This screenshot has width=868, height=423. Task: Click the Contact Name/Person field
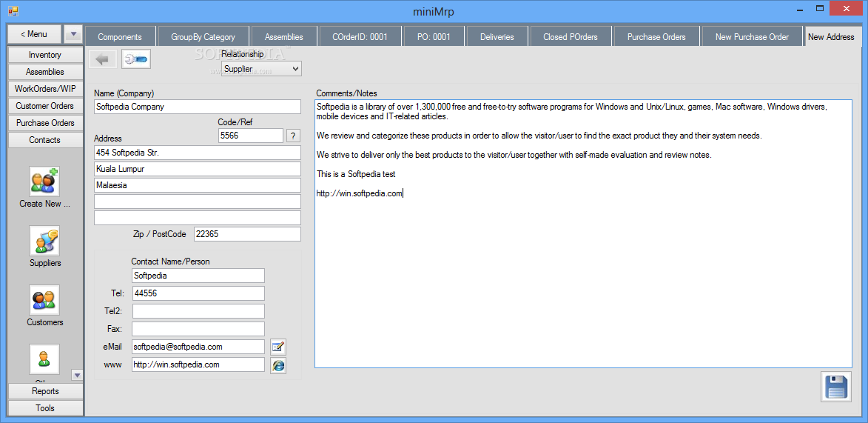(198, 276)
